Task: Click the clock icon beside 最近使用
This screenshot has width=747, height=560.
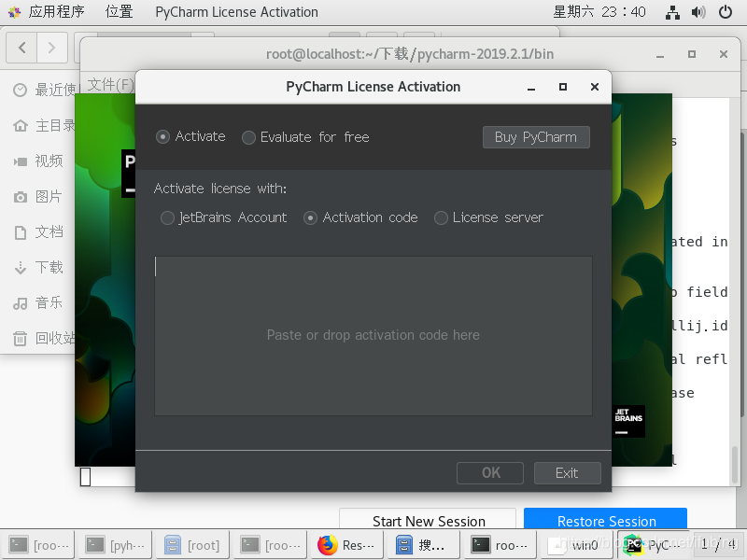Action: [x=20, y=90]
